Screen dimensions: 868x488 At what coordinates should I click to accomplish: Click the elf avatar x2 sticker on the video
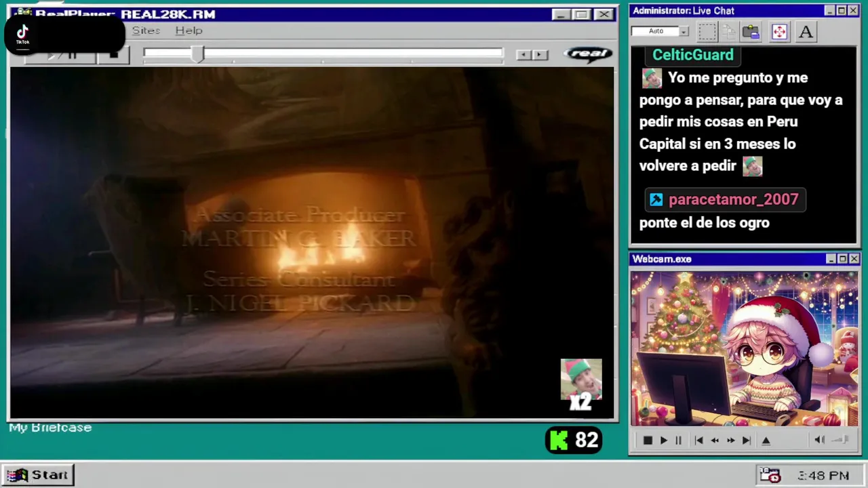coord(581,385)
